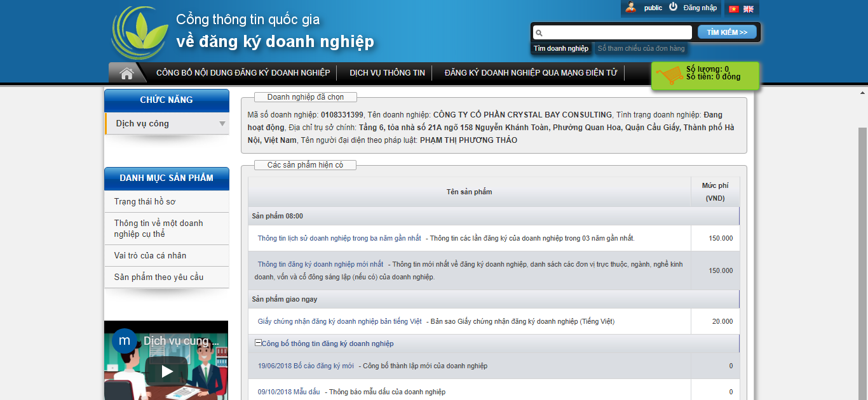Image resolution: width=868 pixels, height=400 pixels.
Task: Open ĐĂNG KÝ DOANH NGHIỆP QUA MẠNG ĐIỆN TỬ menu
Action: point(531,73)
